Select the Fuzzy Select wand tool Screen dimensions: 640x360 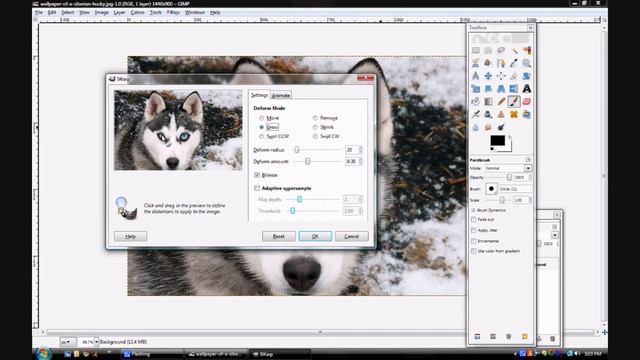pos(514,51)
